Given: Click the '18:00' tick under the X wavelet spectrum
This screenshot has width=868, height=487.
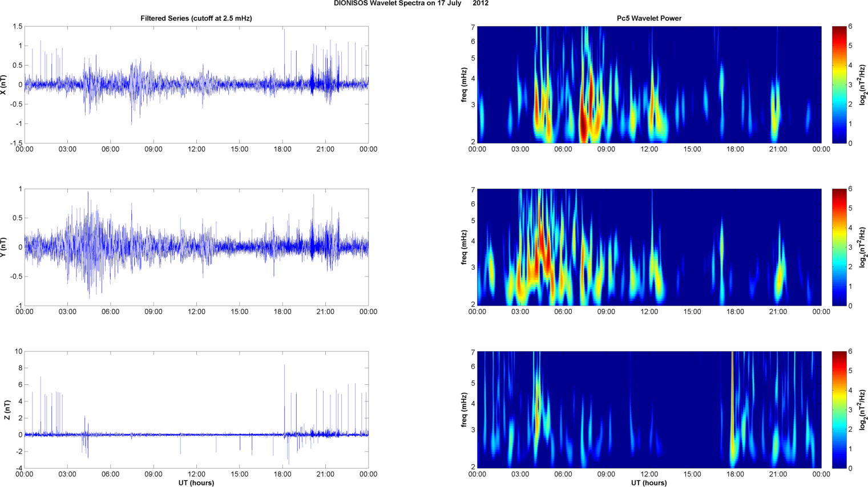Looking at the screenshot, I should [x=735, y=149].
